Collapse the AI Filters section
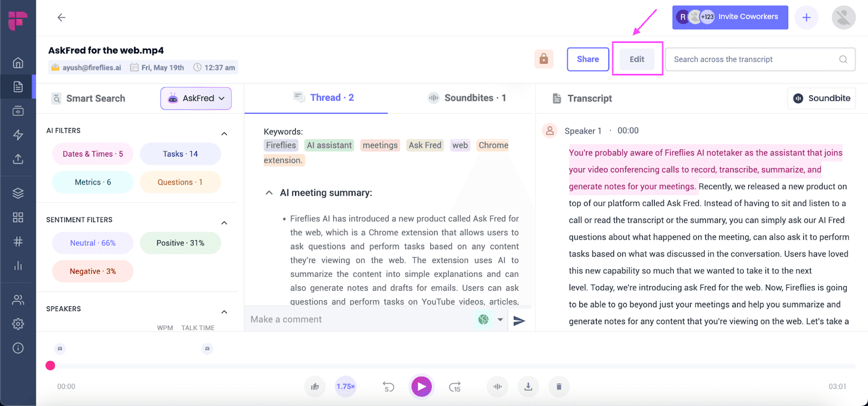 [x=224, y=133]
